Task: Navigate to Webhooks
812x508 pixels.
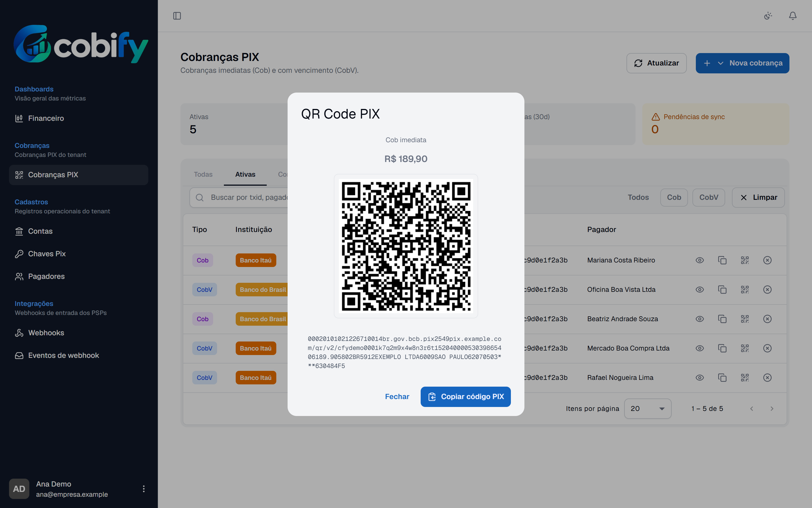Action: [78, 333]
